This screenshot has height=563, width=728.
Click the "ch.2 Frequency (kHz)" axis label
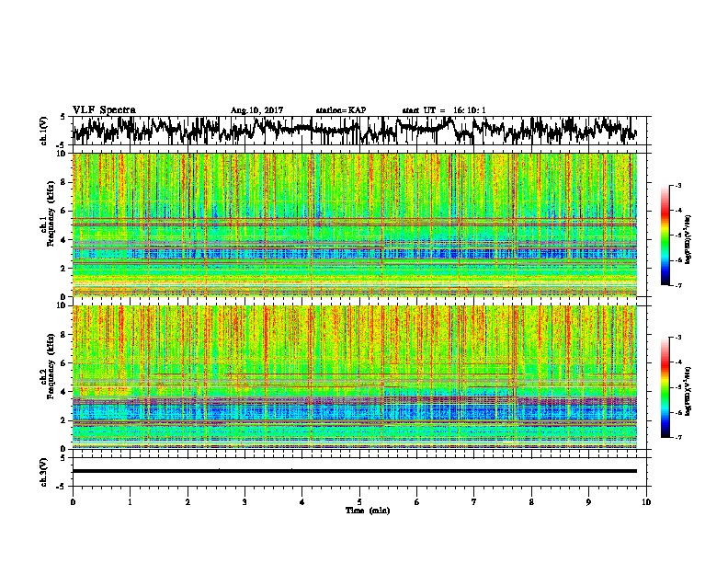point(48,365)
